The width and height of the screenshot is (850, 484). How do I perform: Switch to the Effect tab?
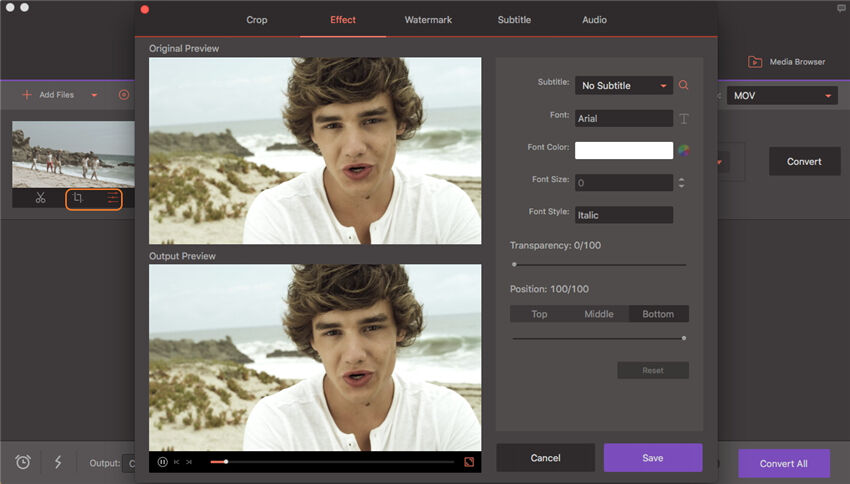coord(343,20)
